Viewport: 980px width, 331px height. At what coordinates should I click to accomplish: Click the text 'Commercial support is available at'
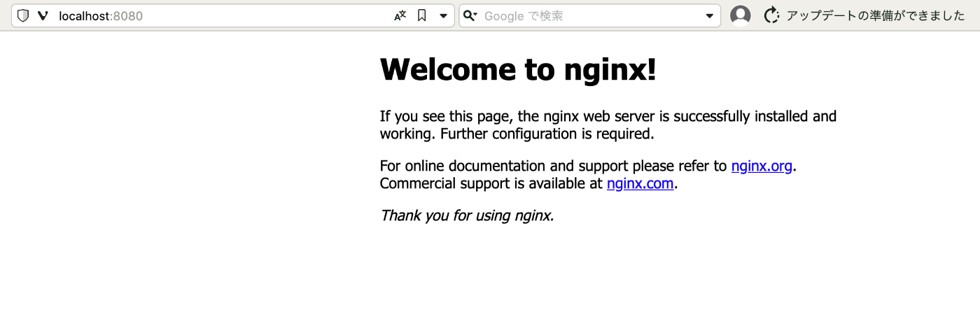coord(491,183)
